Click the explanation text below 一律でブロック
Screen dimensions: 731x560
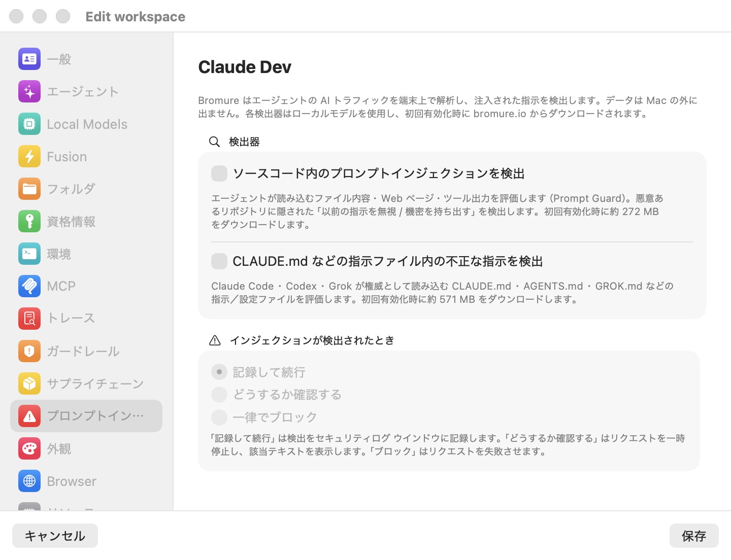pyautogui.click(x=448, y=445)
